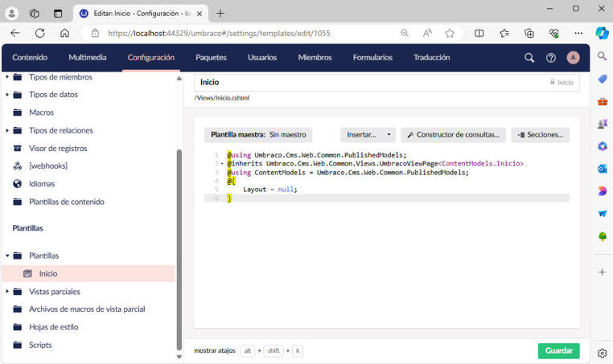
Task: Select the Visor de registros icon
Action: pyautogui.click(x=18, y=149)
